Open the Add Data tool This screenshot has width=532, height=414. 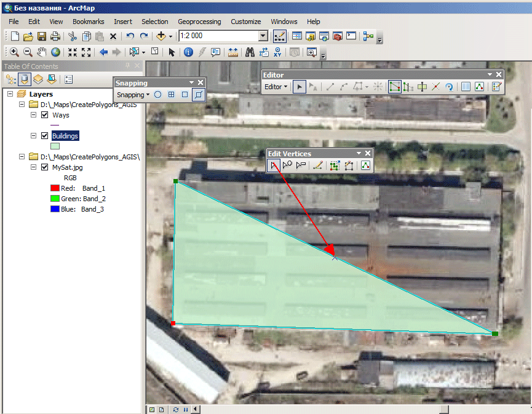[x=161, y=36]
